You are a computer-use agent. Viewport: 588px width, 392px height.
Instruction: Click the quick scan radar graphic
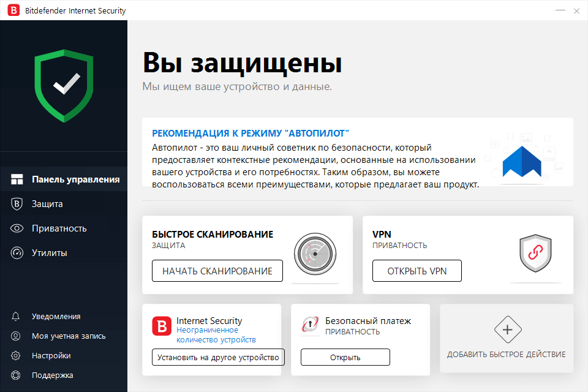315,254
